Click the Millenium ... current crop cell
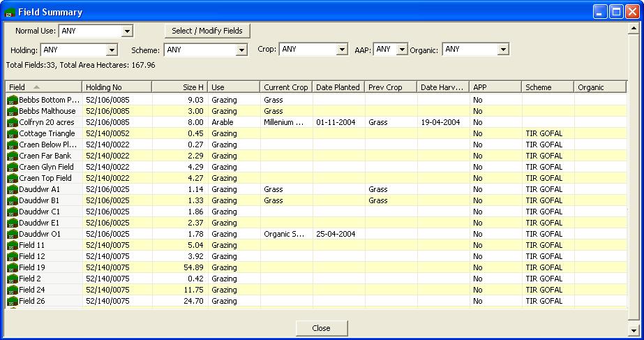The height and width of the screenshot is (340, 644). coord(286,122)
